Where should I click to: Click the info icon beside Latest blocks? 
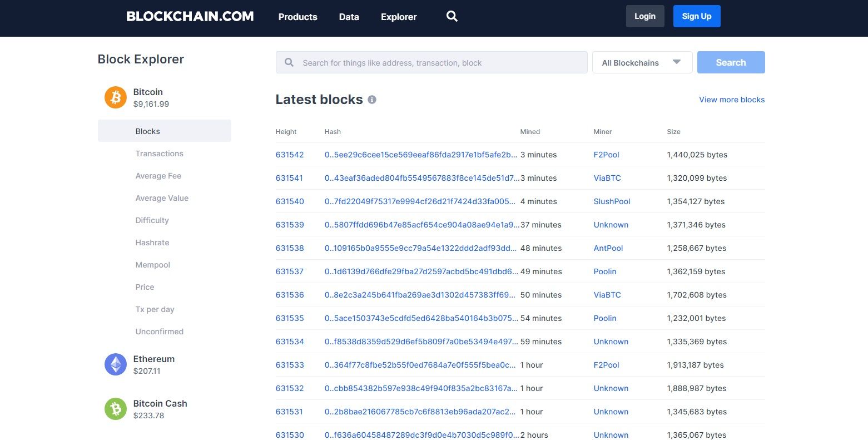(x=372, y=100)
